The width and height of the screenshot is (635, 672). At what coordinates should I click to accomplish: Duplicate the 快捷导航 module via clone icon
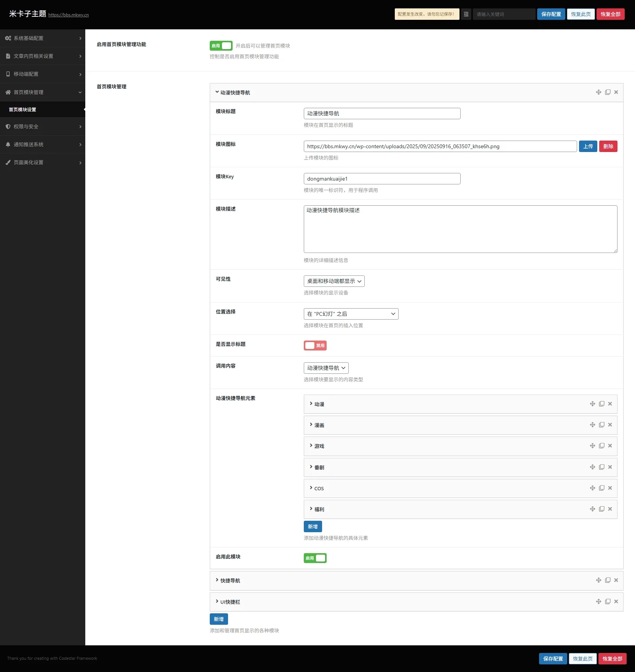click(x=608, y=580)
